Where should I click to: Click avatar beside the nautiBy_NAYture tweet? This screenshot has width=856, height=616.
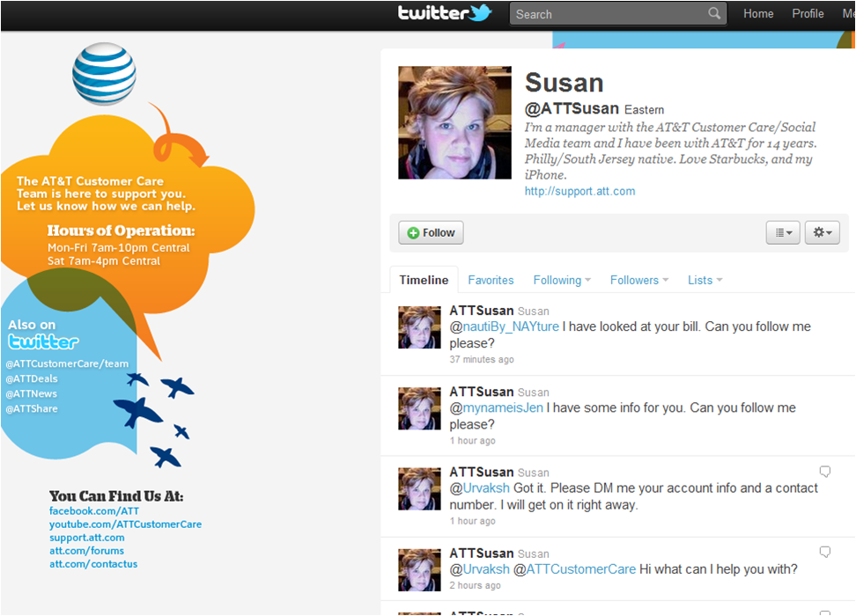coord(419,327)
